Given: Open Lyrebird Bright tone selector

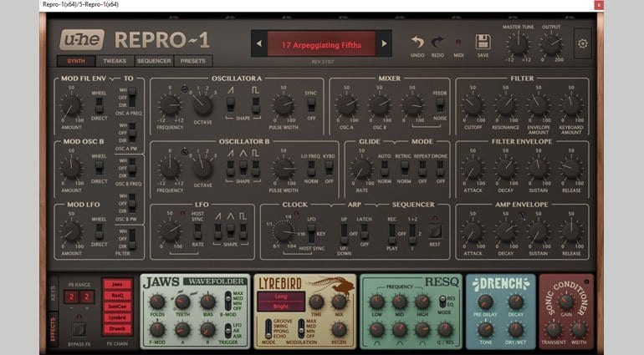Looking at the screenshot, I should (281, 307).
